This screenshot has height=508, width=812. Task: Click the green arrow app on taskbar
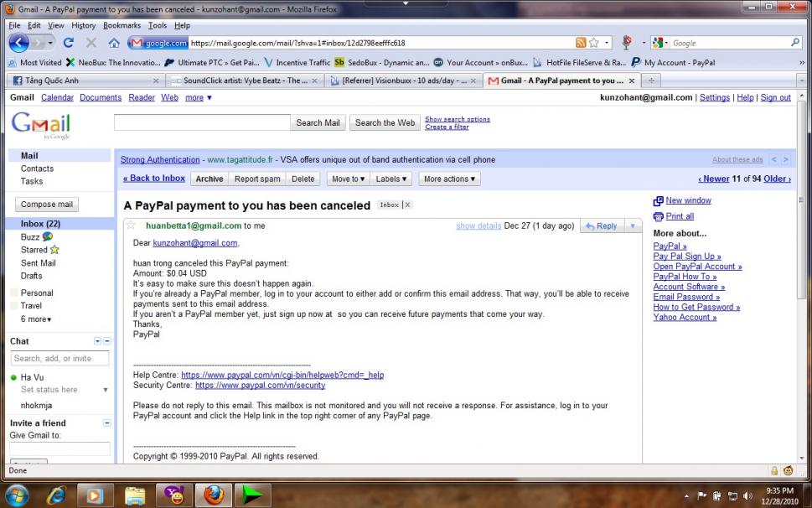[x=252, y=495]
